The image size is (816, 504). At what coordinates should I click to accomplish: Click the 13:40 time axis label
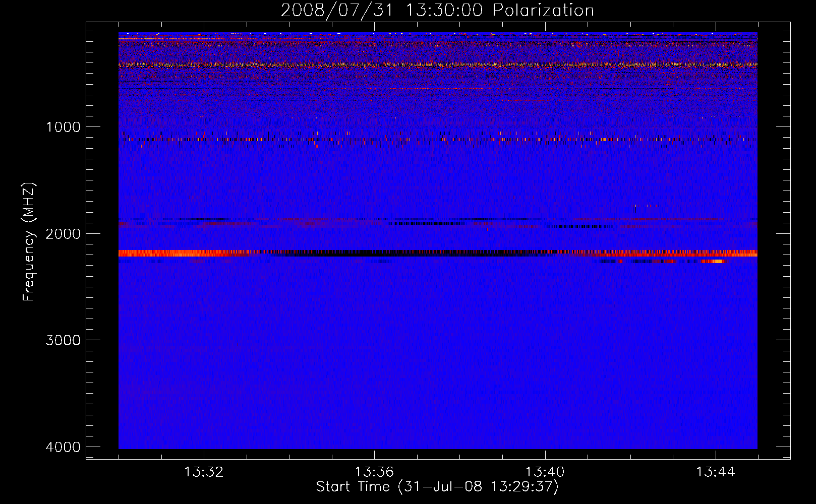pyautogui.click(x=545, y=472)
